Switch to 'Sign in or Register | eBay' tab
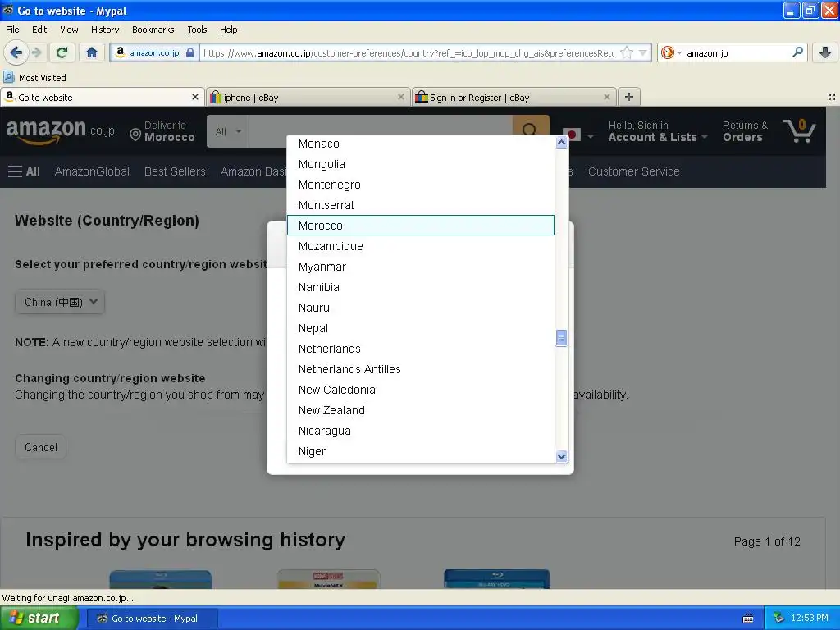This screenshot has width=840, height=630. [514, 97]
